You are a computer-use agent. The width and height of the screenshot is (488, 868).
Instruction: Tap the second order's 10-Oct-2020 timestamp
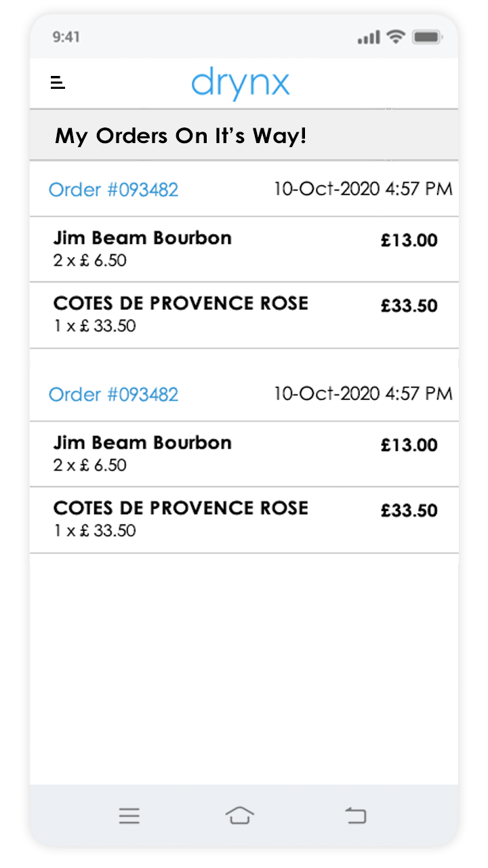pos(363,393)
